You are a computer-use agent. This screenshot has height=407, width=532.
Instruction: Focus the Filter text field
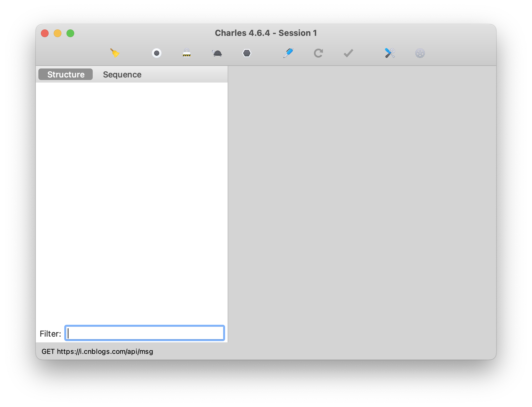point(145,333)
